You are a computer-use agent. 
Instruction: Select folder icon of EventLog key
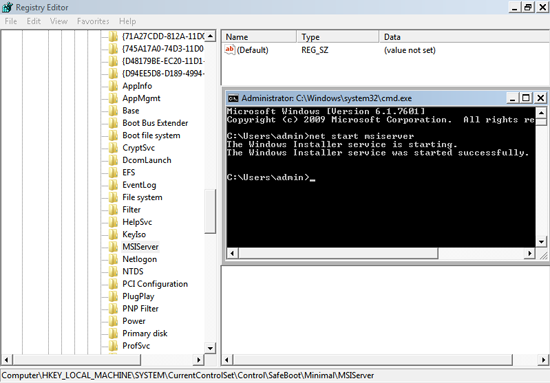pos(113,185)
